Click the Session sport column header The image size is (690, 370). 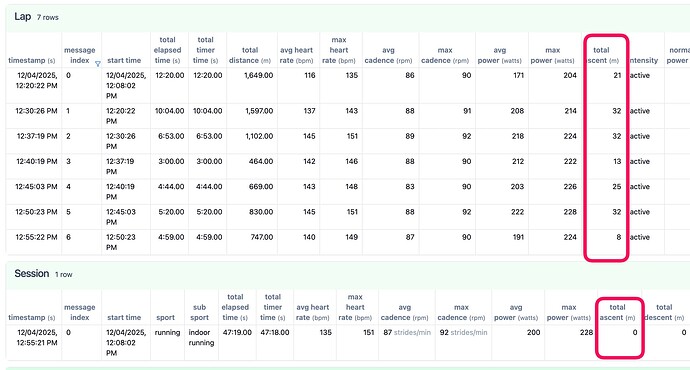tap(165, 317)
